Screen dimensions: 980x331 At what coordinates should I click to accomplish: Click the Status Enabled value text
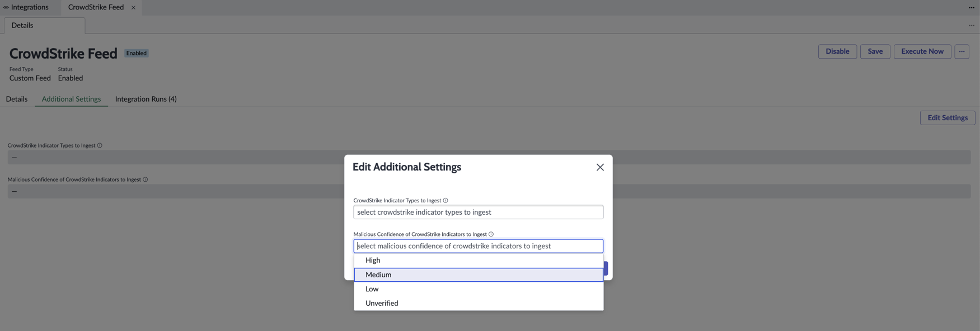point(71,78)
